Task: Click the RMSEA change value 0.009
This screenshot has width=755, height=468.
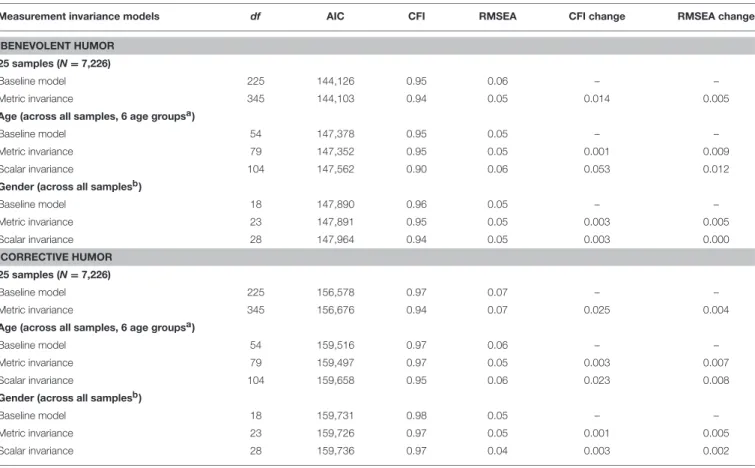Action: [716, 152]
